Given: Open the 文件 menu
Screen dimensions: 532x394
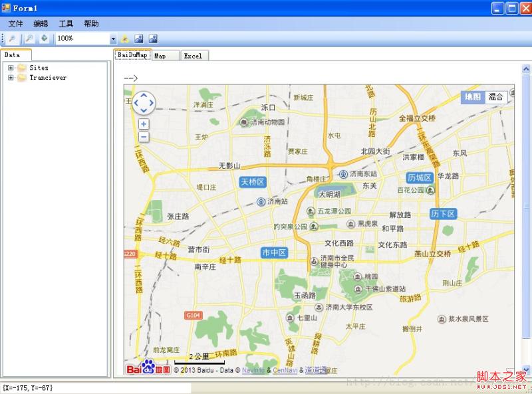Looking at the screenshot, I should [15, 23].
